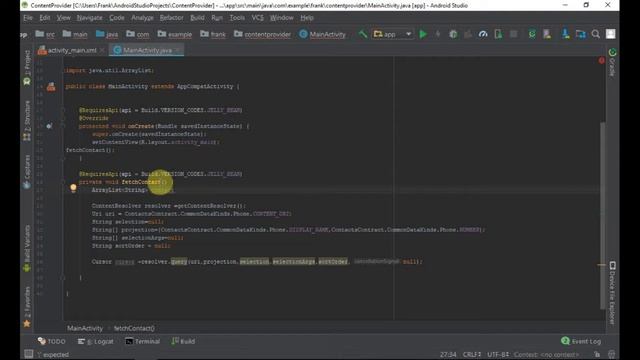
Task: Click the user avatar icon in toolbar
Action: [x=611, y=34]
